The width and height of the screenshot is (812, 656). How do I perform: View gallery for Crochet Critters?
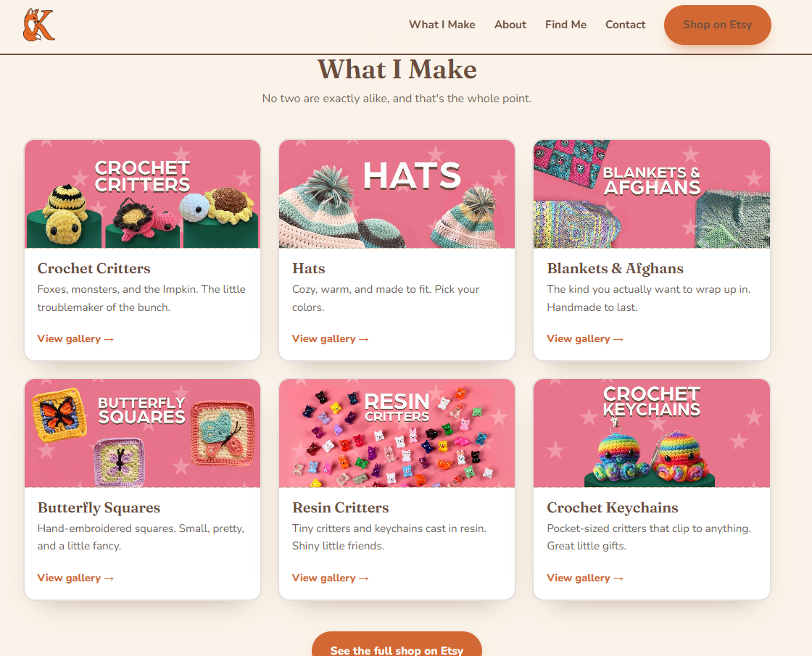point(75,339)
